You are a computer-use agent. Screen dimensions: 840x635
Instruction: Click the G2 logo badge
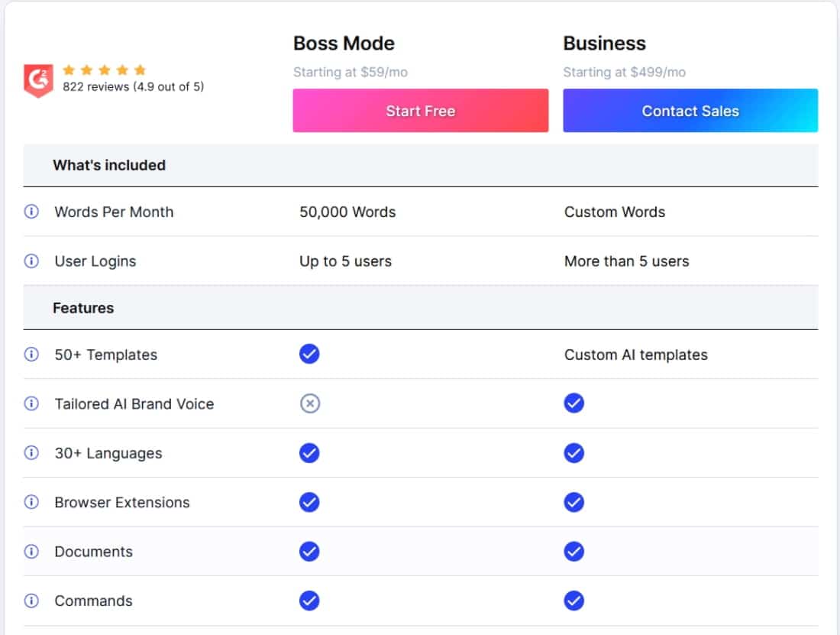coord(39,80)
